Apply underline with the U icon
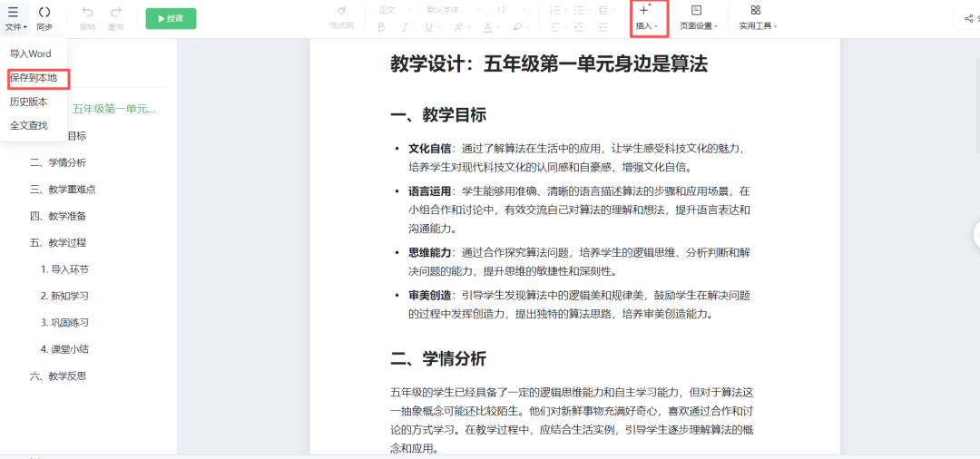The height and width of the screenshot is (459, 980). (x=428, y=27)
